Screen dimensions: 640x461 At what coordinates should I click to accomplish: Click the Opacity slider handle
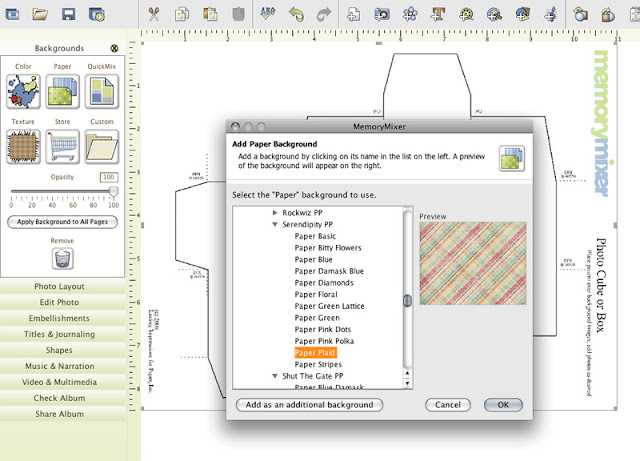coord(114,191)
